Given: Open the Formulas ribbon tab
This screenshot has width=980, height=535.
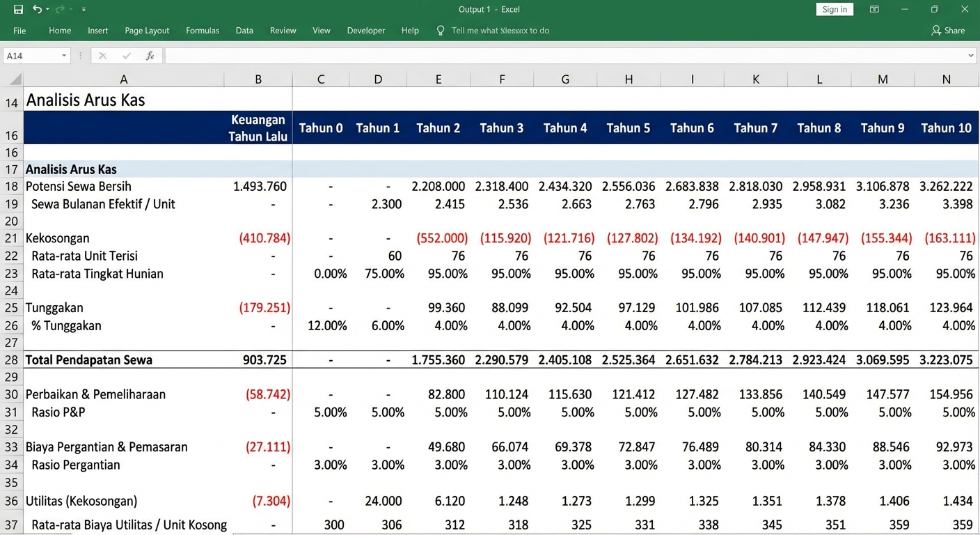Looking at the screenshot, I should 203,31.
